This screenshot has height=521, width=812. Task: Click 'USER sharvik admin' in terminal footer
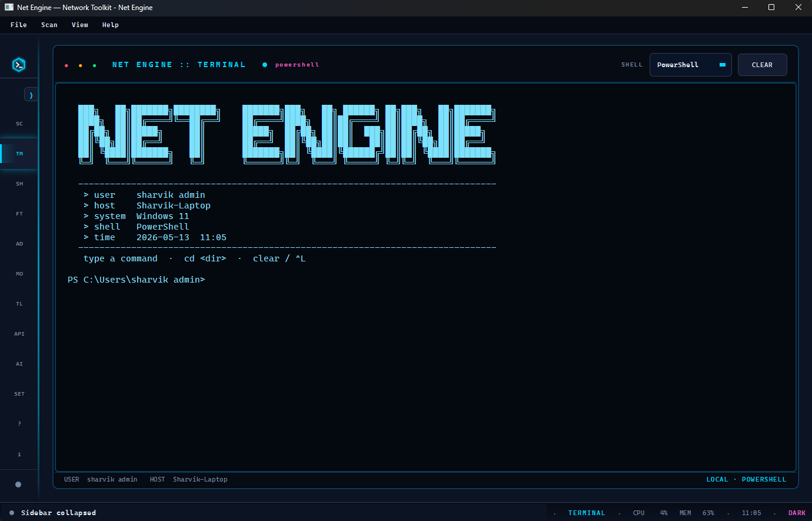[101, 479]
